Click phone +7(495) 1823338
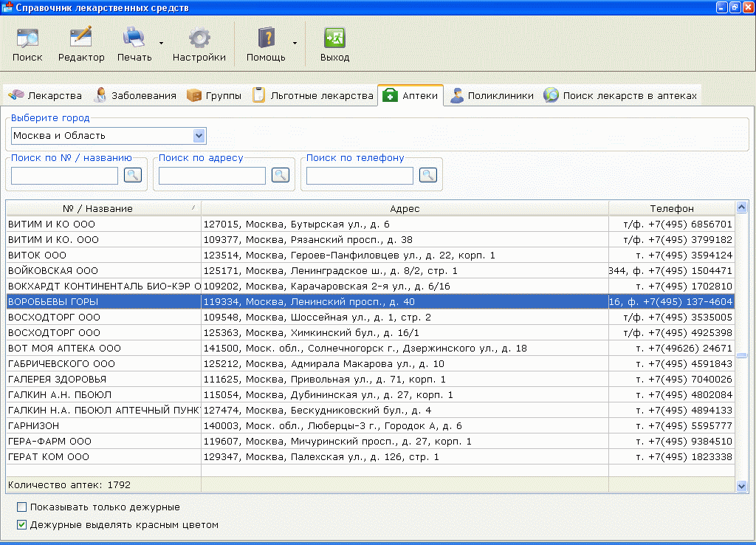Image resolution: width=756 pixels, height=545 pixels. [690, 456]
